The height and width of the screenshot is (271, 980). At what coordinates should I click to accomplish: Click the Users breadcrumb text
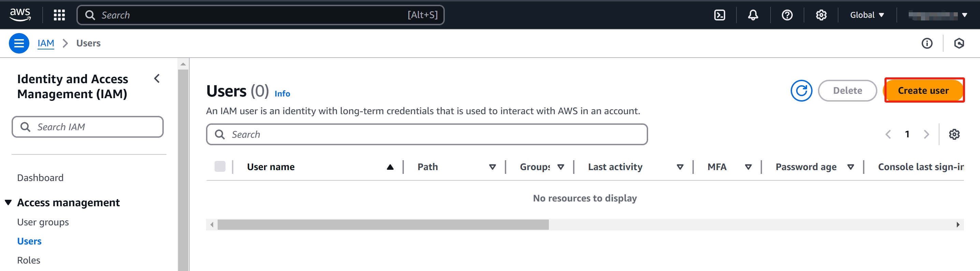tap(88, 43)
